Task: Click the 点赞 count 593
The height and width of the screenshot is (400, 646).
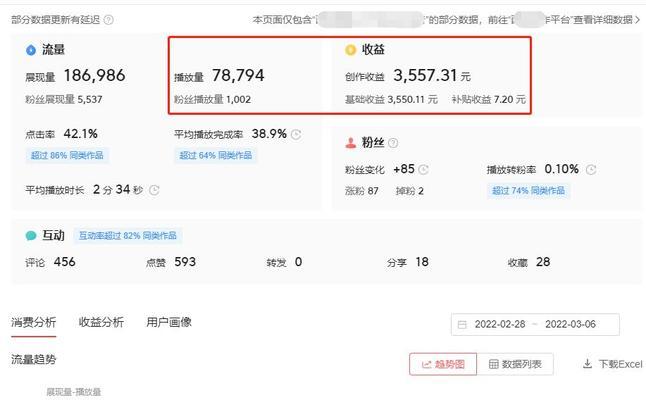Action: click(x=185, y=262)
